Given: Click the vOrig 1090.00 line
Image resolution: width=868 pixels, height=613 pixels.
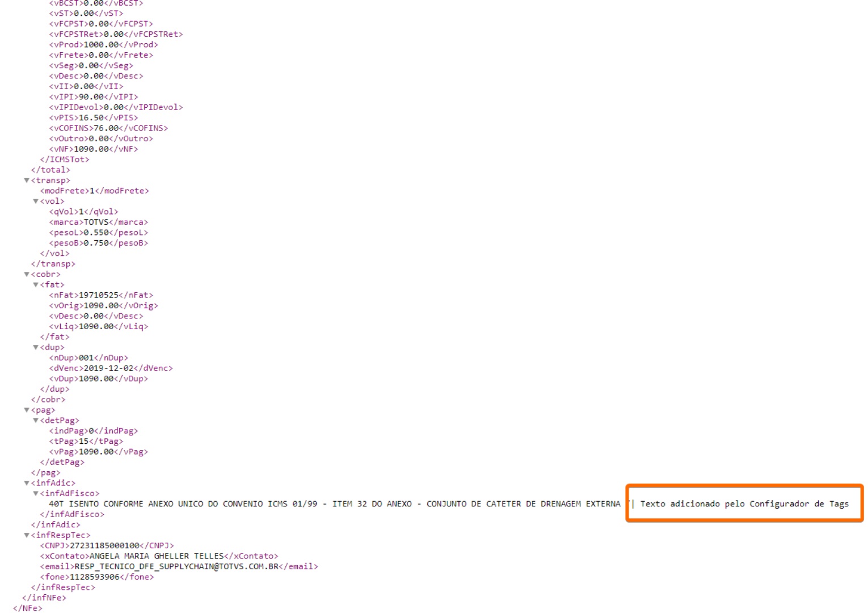Looking at the screenshot, I should tap(103, 306).
